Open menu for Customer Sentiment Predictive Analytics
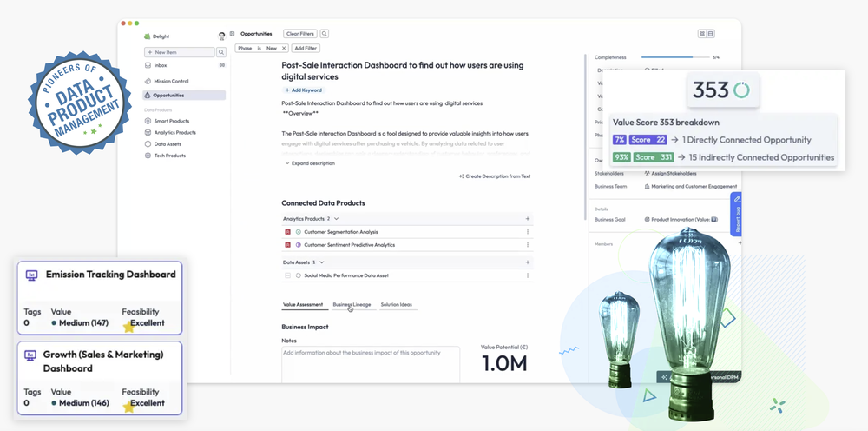 tap(528, 245)
